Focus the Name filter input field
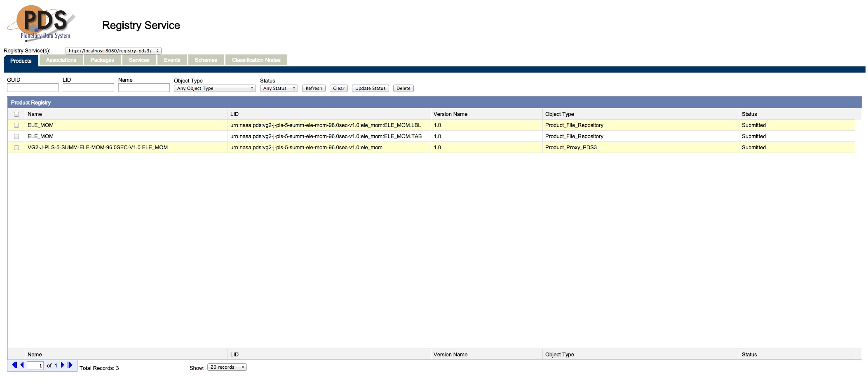Screen dimensions: 868x379 coord(144,87)
